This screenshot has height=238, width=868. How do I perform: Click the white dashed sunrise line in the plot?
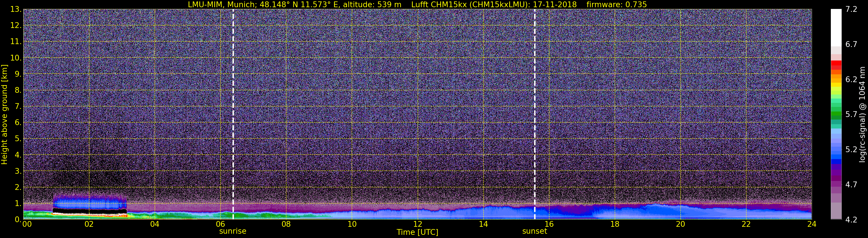233,114
